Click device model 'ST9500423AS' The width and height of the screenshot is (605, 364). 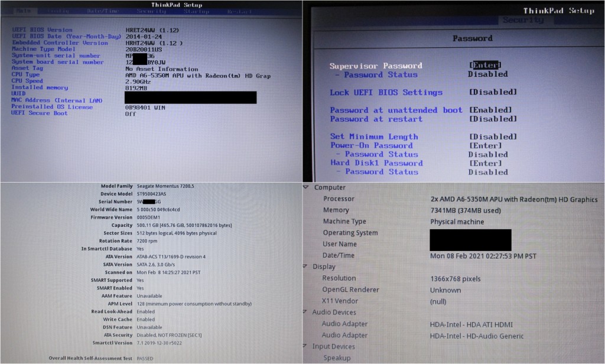(x=151, y=194)
